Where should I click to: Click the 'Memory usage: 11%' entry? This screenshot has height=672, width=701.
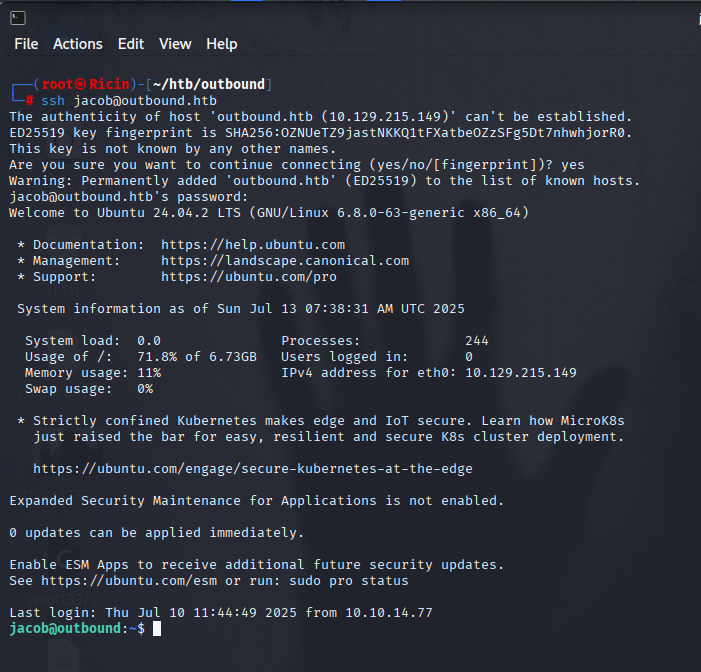(93, 373)
